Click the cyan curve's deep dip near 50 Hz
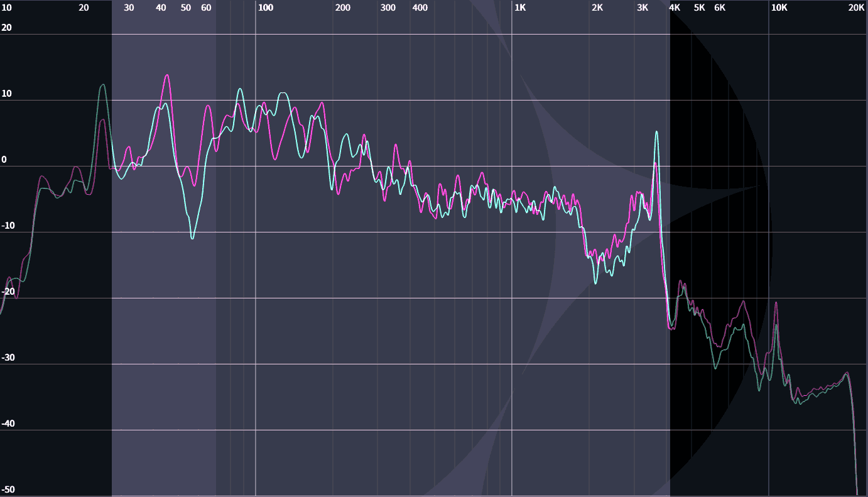The image size is (868, 497). coord(192,238)
